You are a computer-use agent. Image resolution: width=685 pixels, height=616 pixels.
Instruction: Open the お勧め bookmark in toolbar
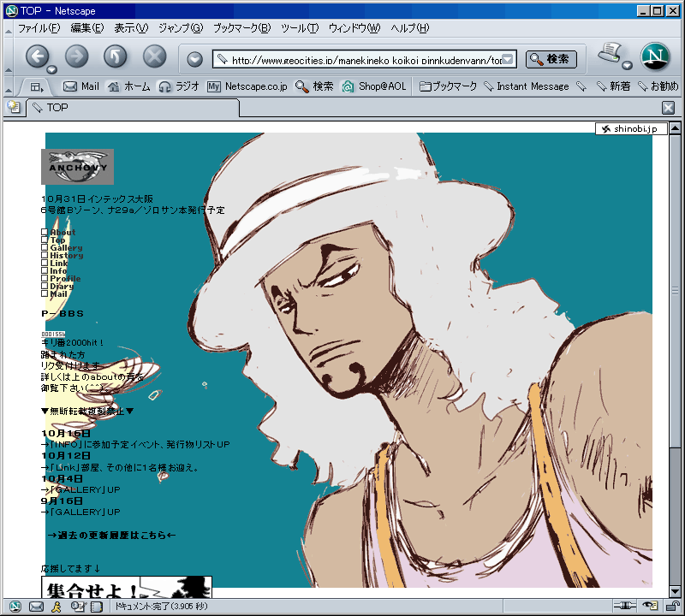[658, 86]
